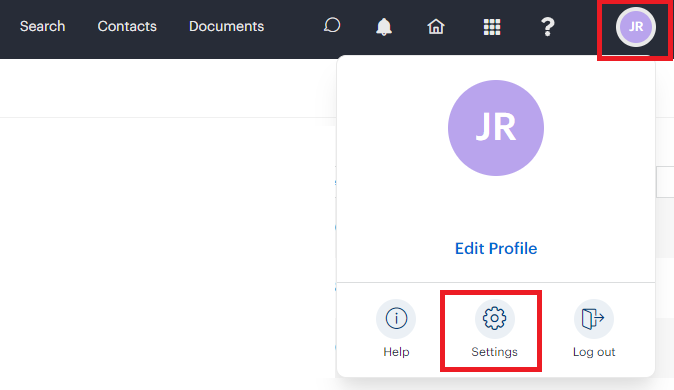This screenshot has height=390, width=674.
Task: Log out using the door icon
Action: 594,329
